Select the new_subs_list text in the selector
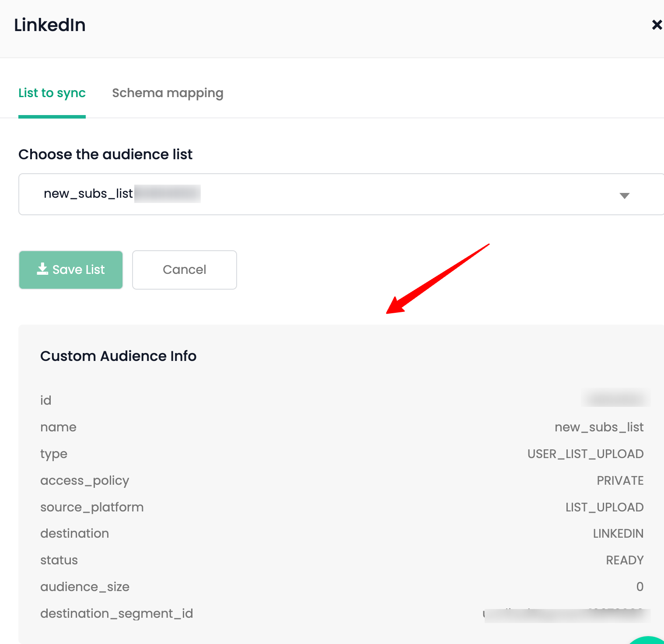 (88, 193)
